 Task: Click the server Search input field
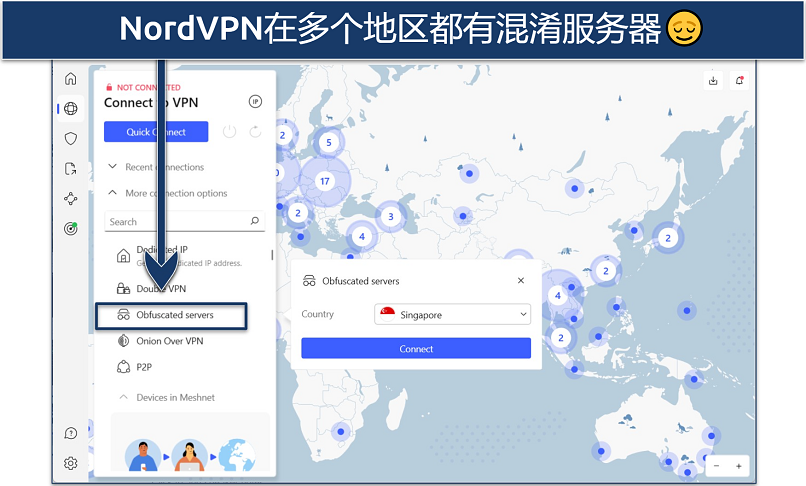pyautogui.click(x=177, y=222)
